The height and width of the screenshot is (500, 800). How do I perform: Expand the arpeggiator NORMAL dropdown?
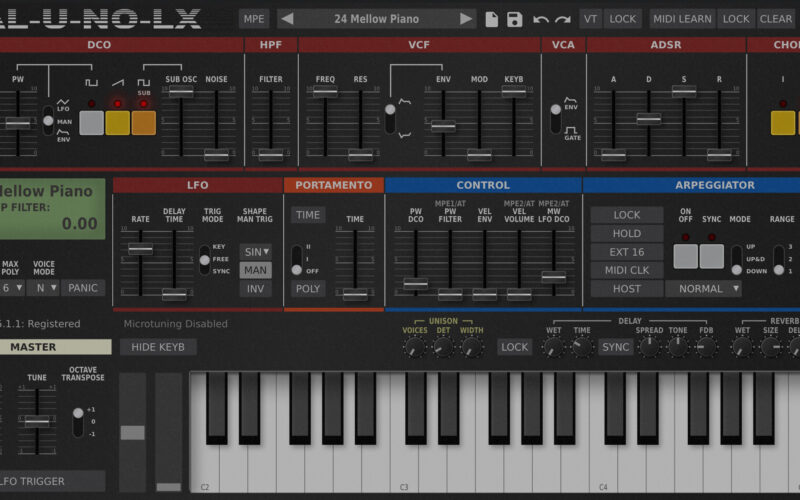[x=703, y=288]
